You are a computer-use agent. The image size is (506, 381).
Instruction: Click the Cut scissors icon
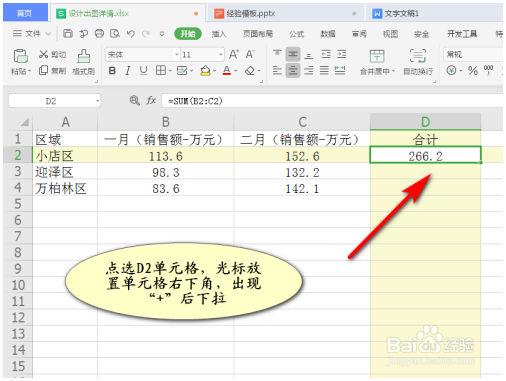pos(43,54)
